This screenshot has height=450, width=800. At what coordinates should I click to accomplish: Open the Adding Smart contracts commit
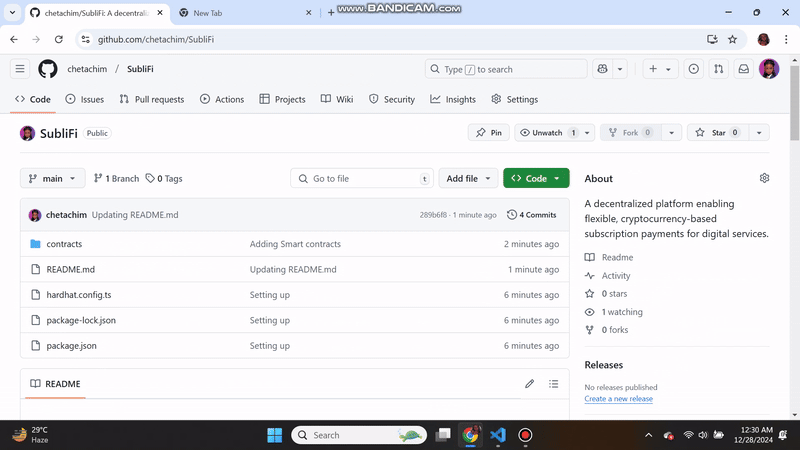pyautogui.click(x=295, y=244)
